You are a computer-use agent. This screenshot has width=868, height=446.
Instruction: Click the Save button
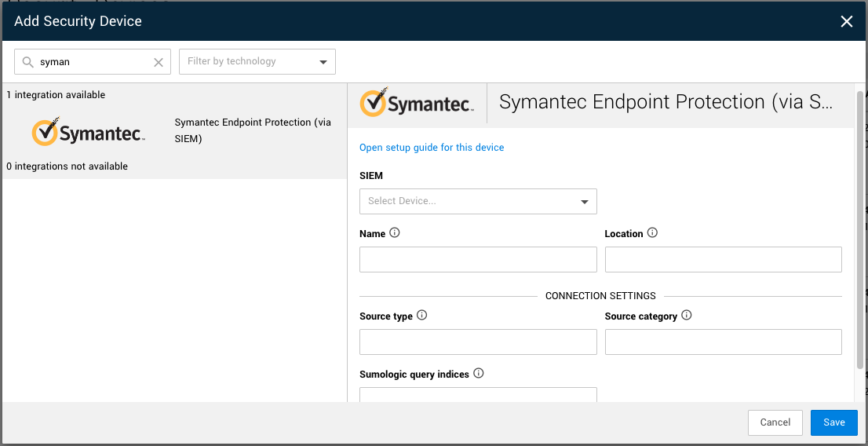point(834,422)
